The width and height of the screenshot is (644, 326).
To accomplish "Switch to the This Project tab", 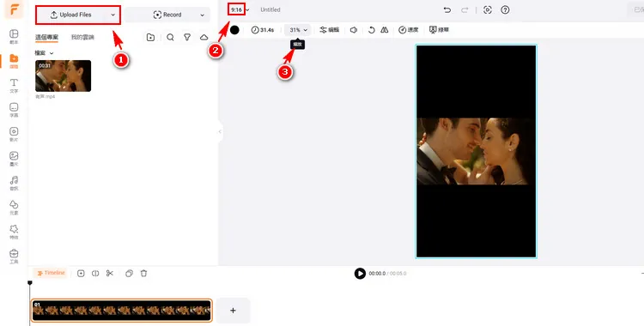I will [x=46, y=38].
